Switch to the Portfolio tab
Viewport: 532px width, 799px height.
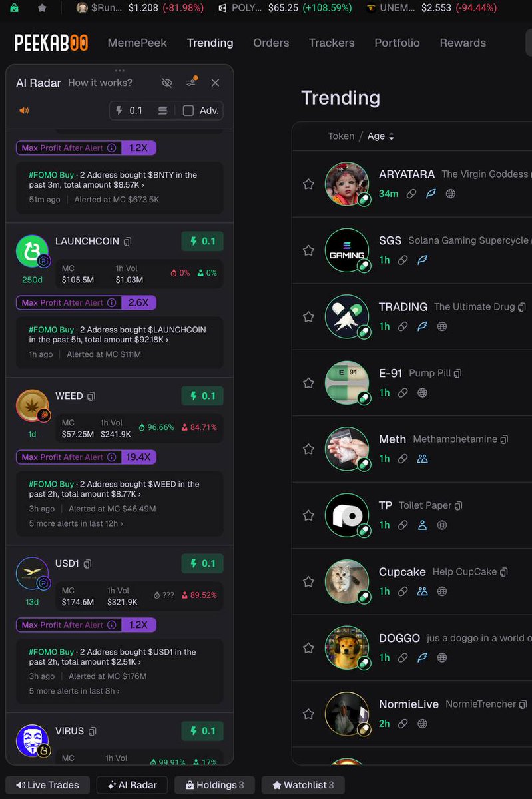(397, 43)
